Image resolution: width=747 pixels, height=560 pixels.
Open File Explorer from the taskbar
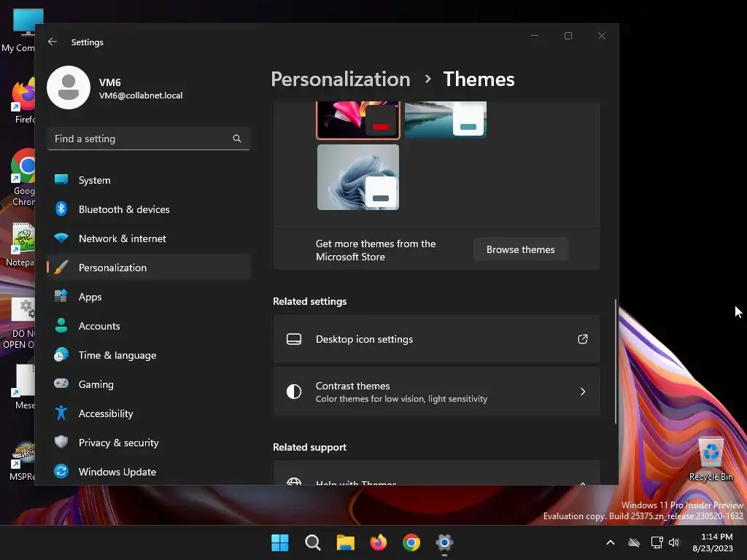[x=345, y=542]
